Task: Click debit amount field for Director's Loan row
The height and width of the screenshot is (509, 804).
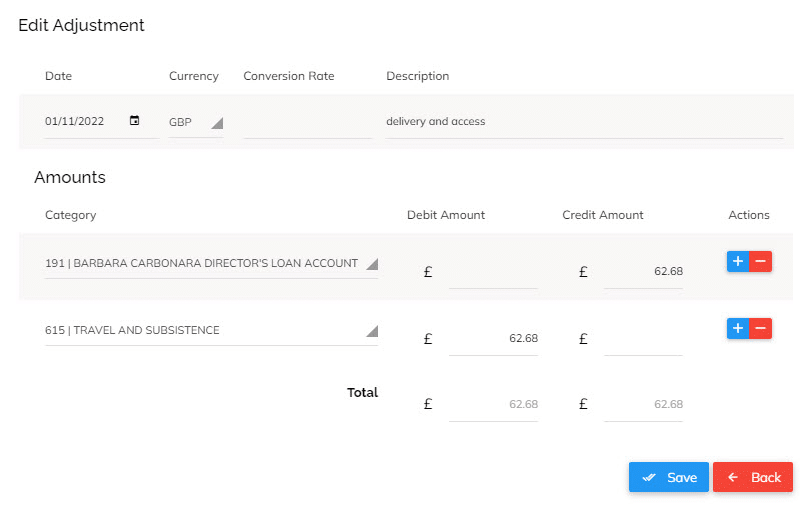Action: click(493, 272)
